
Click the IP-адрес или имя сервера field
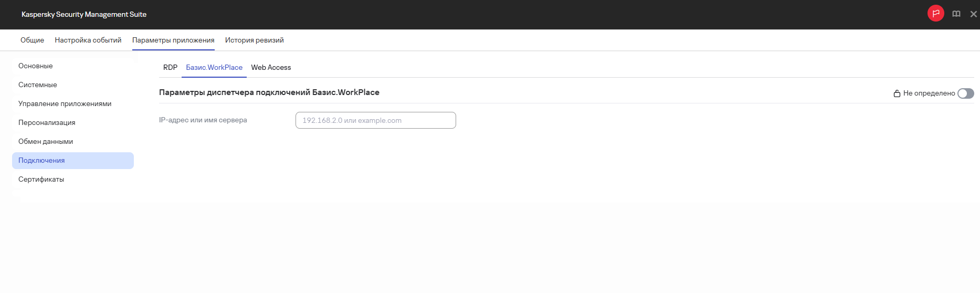pyautogui.click(x=375, y=120)
